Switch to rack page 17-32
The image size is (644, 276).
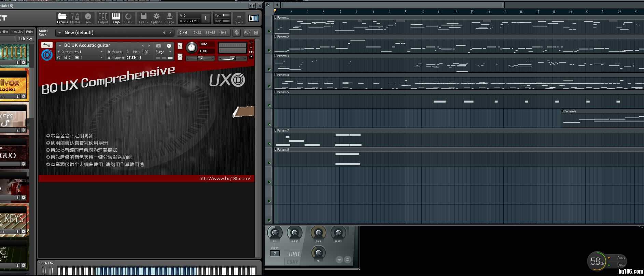coord(197,33)
